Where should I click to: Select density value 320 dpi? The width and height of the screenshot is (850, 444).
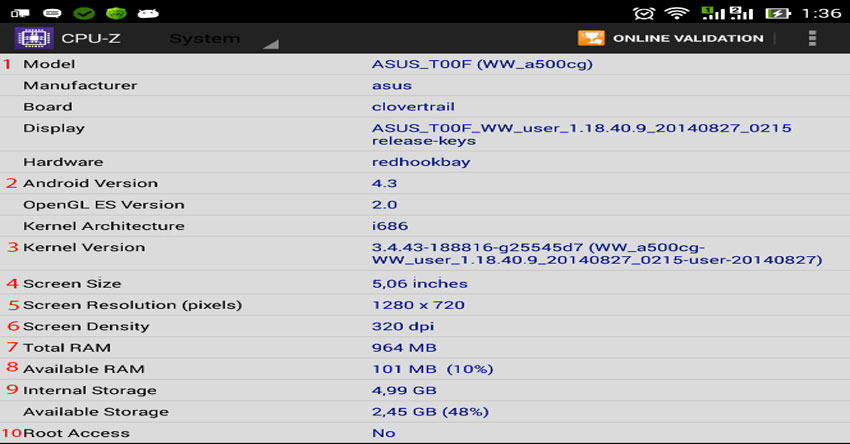point(403,326)
